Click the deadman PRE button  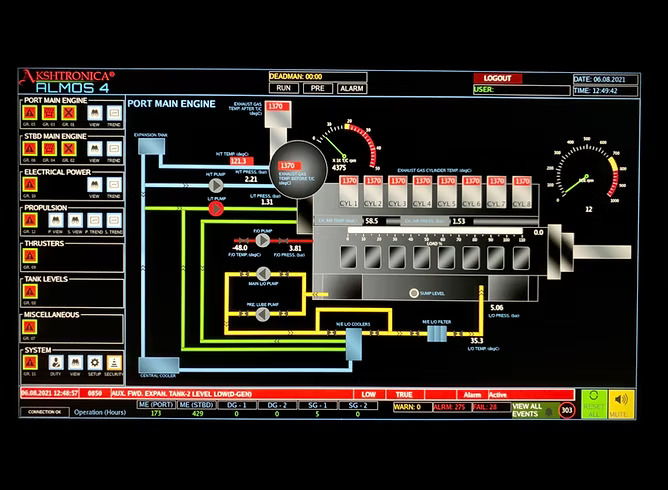coord(317,88)
